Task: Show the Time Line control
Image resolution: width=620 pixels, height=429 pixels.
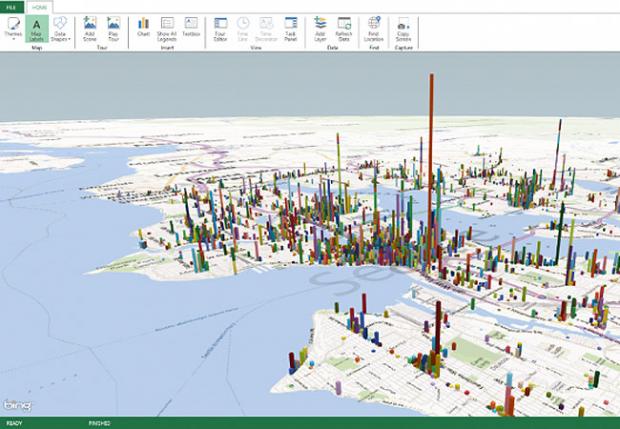Action: pos(243,27)
